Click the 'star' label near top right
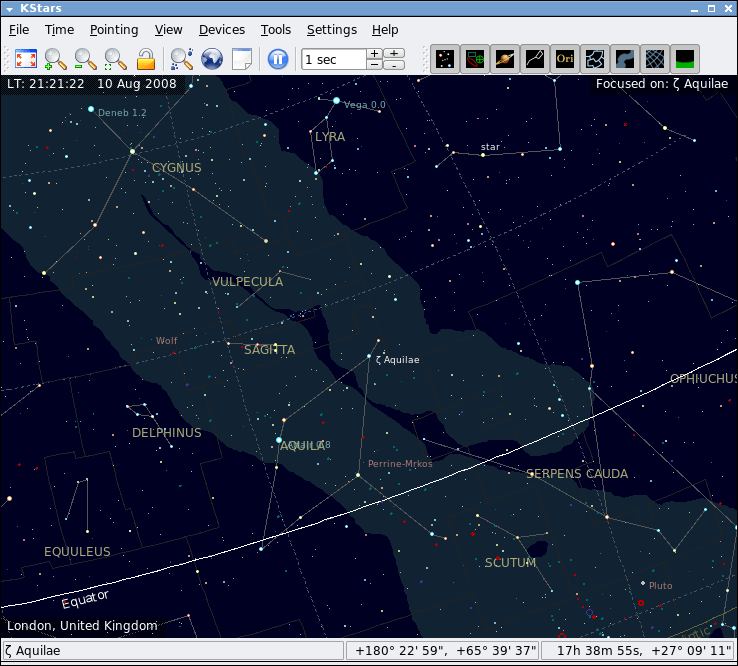The width and height of the screenshot is (738, 666). 490,147
